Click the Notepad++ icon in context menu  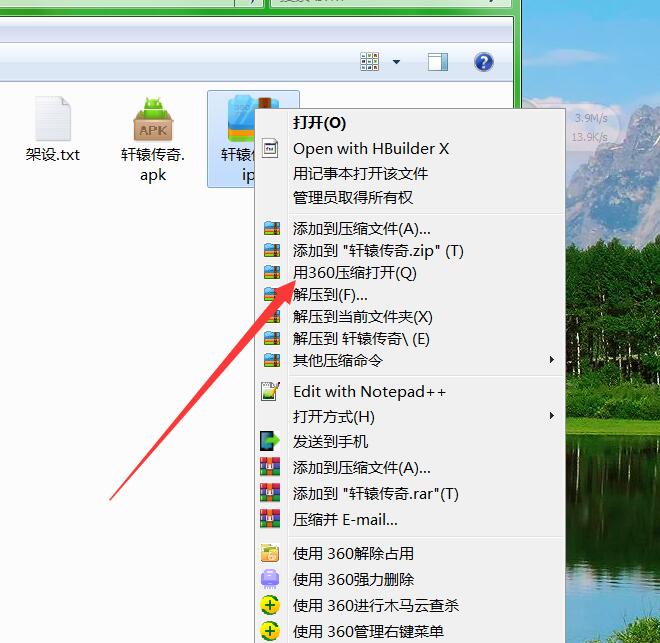click(270, 391)
